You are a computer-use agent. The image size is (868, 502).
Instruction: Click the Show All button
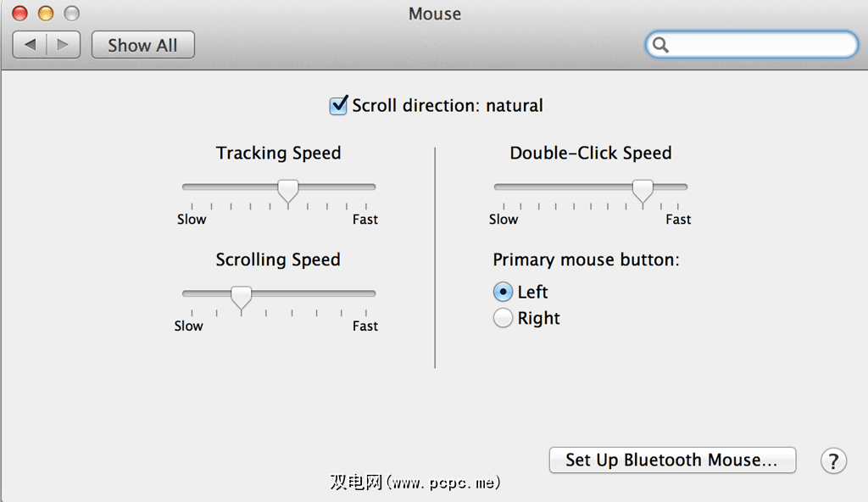click(142, 45)
